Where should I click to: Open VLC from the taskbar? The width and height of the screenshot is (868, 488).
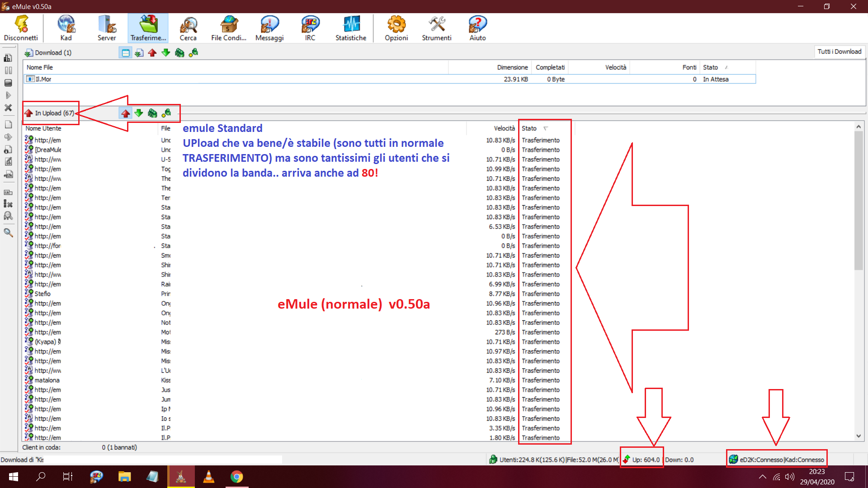pyautogui.click(x=208, y=477)
